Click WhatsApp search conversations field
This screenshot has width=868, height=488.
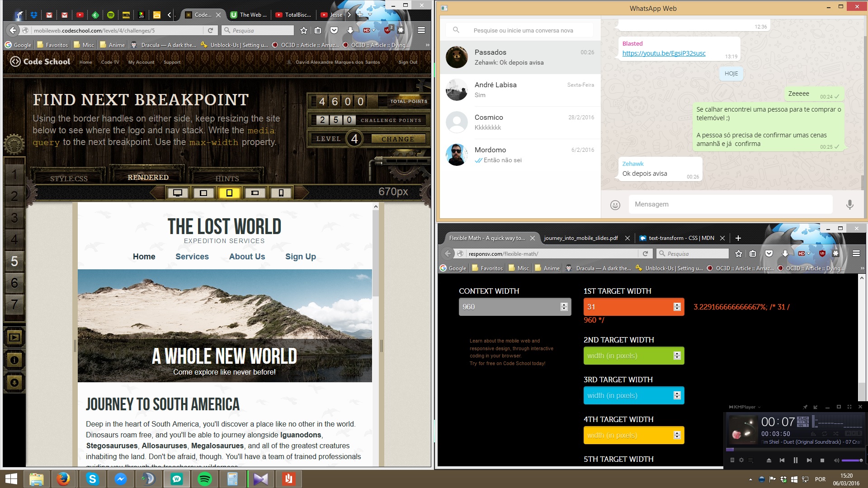coord(520,30)
